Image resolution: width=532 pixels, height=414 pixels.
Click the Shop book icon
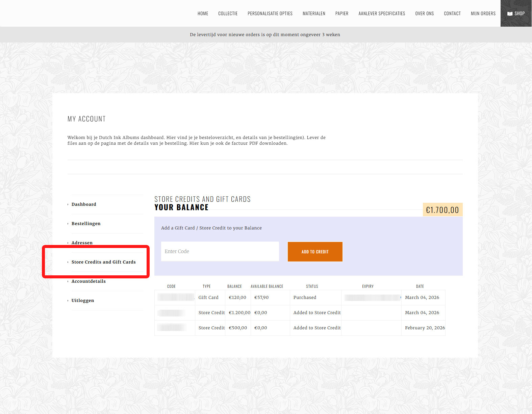point(510,13)
